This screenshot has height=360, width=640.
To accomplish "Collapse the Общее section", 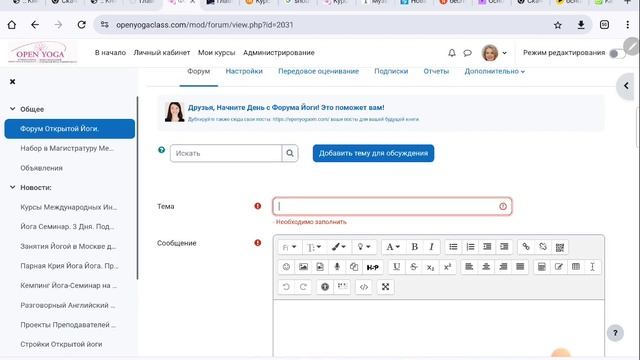I will point(13,109).
